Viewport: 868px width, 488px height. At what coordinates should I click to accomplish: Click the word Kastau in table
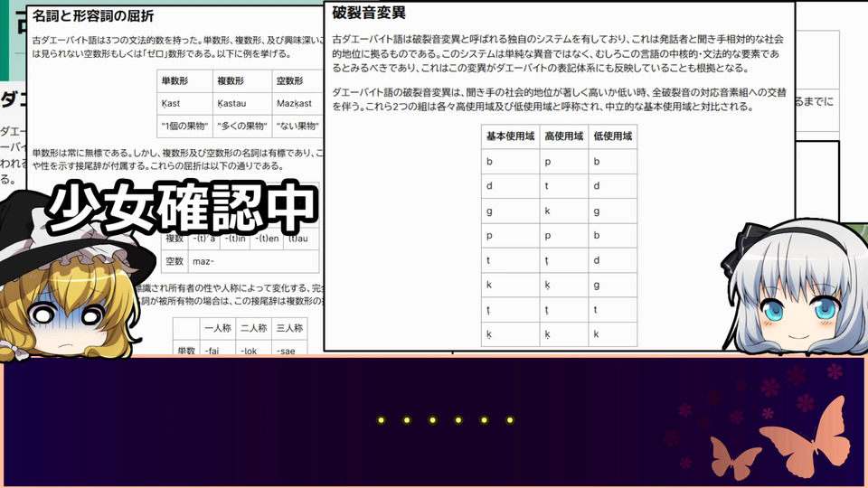[231, 103]
